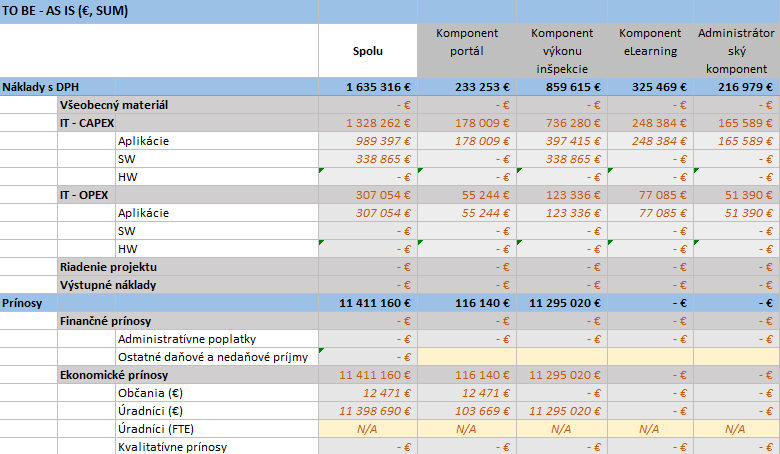Select cell 103 669 € in Úradníci row
This screenshot has width=780, height=454.
click(467, 411)
